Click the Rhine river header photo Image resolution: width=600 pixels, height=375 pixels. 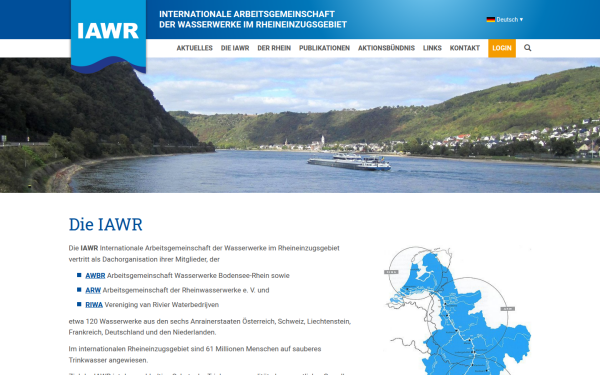(300, 125)
